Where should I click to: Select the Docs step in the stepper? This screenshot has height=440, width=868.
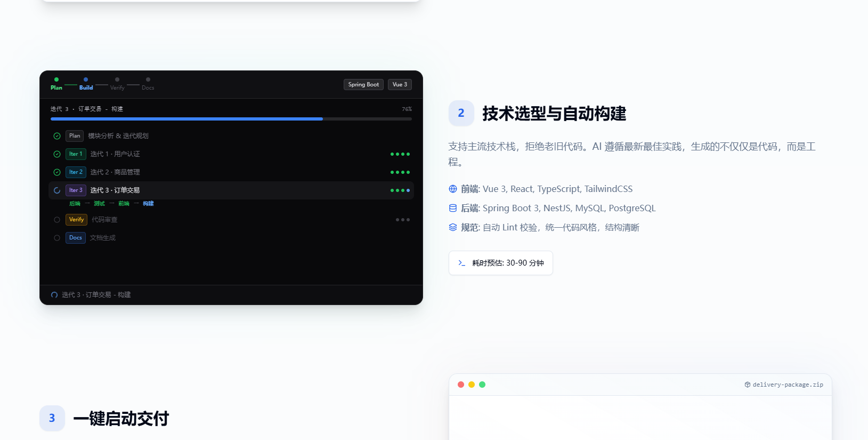point(148,84)
